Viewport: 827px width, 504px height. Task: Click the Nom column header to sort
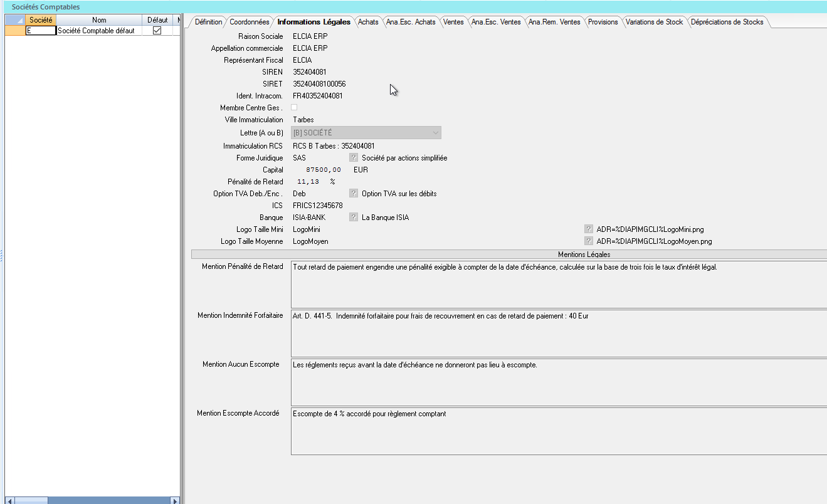coord(99,19)
